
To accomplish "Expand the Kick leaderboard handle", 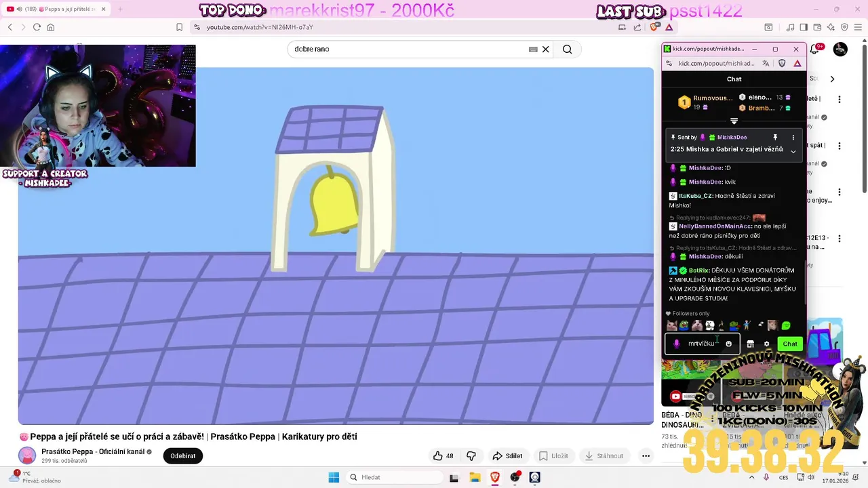I will (734, 121).
